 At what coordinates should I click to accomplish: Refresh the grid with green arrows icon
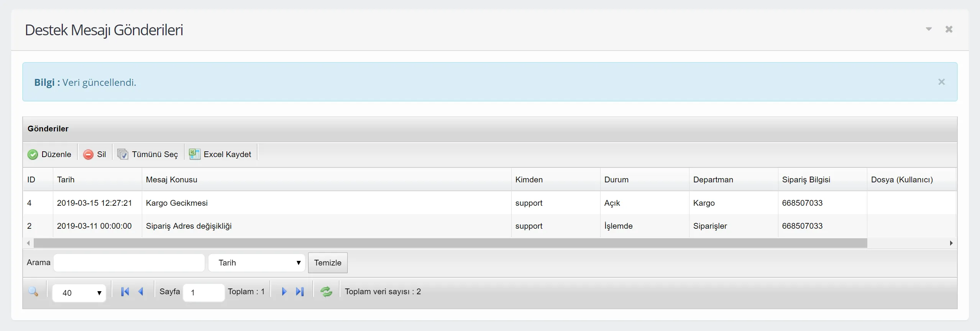pos(326,292)
